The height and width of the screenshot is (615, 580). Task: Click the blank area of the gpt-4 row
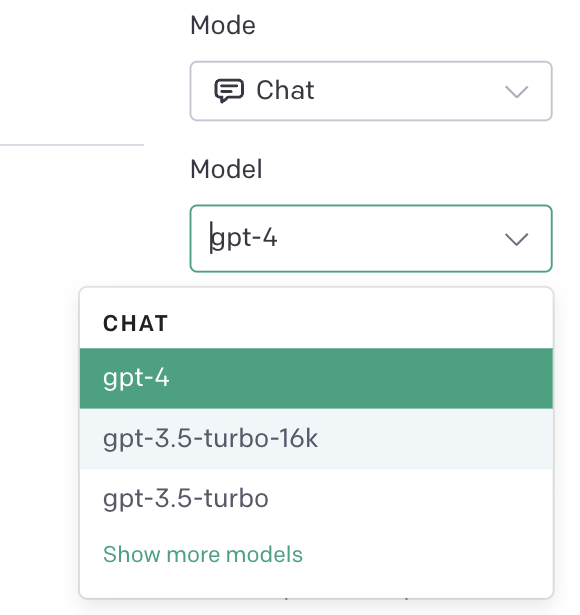[x=361, y=378]
